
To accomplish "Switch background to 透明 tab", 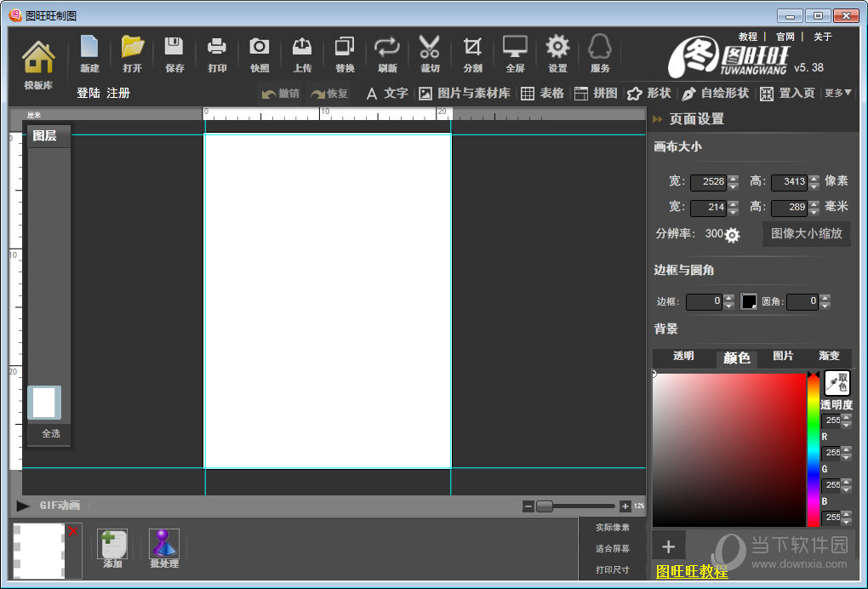I will click(683, 356).
